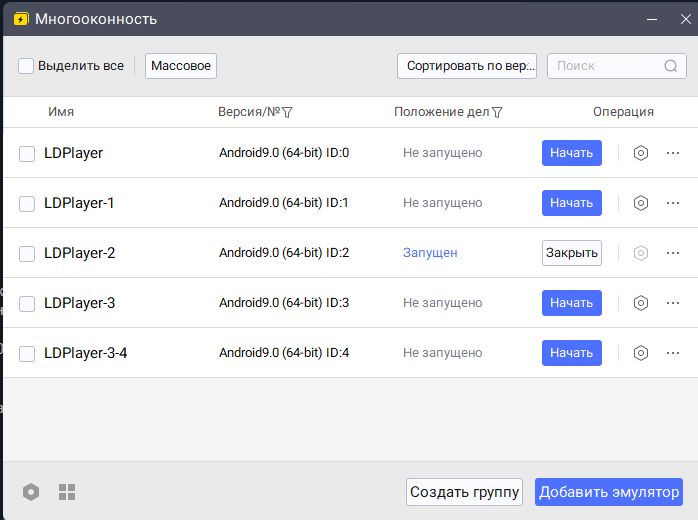
Task: Select the LDPlayer-1 name text
Action: [79, 203]
